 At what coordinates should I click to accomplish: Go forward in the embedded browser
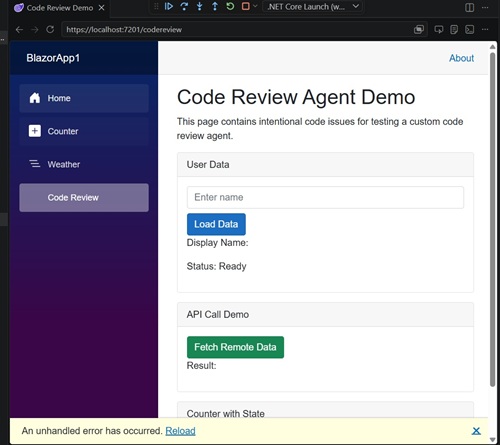(35, 30)
